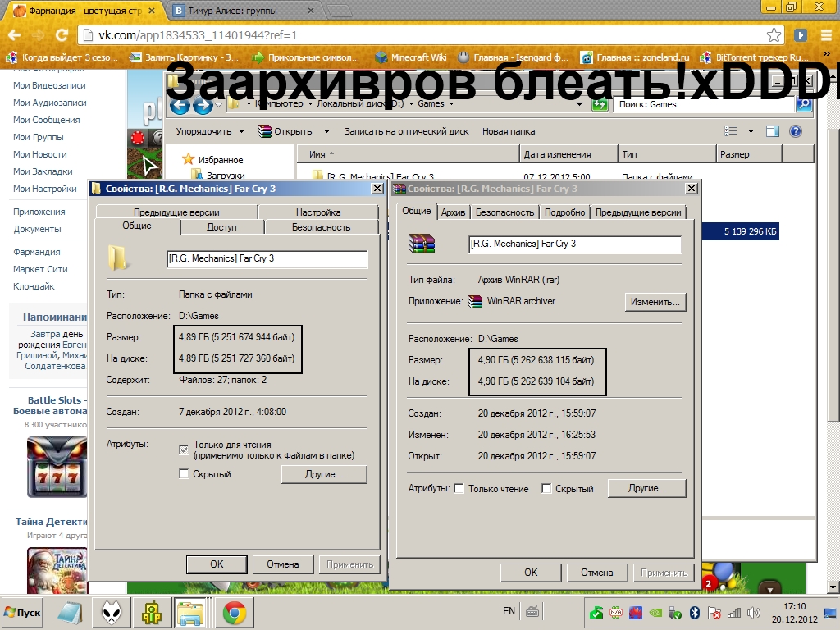Viewport: 840px width, 630px height.
Task: Click OK in folder properties dialog
Action: [x=217, y=564]
